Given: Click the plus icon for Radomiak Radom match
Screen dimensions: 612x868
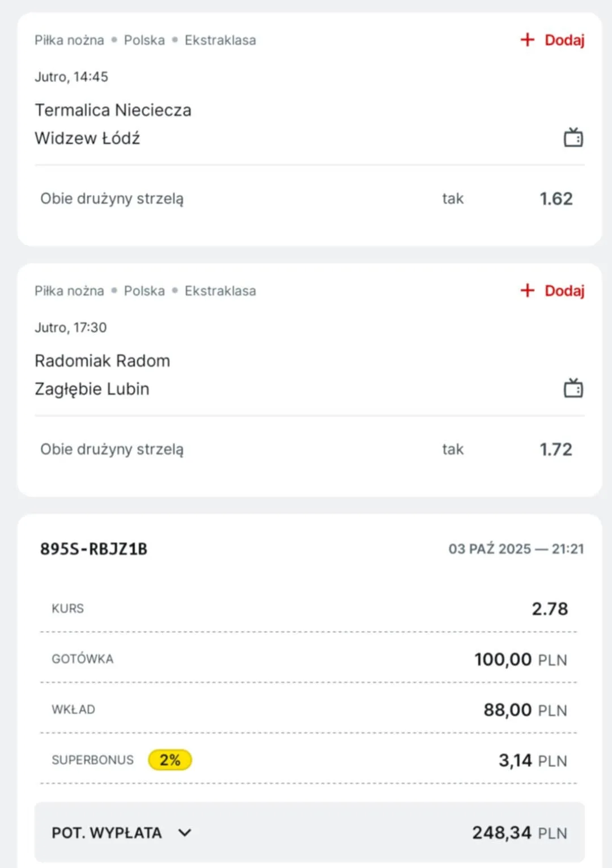Looking at the screenshot, I should click(x=528, y=290).
